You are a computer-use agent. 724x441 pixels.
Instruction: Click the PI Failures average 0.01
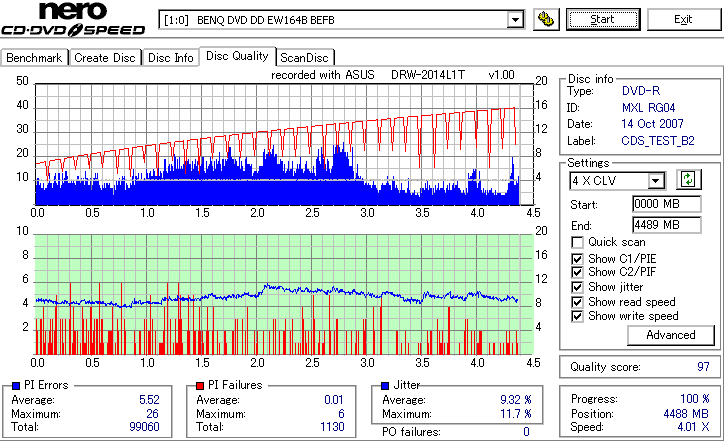pos(334,399)
